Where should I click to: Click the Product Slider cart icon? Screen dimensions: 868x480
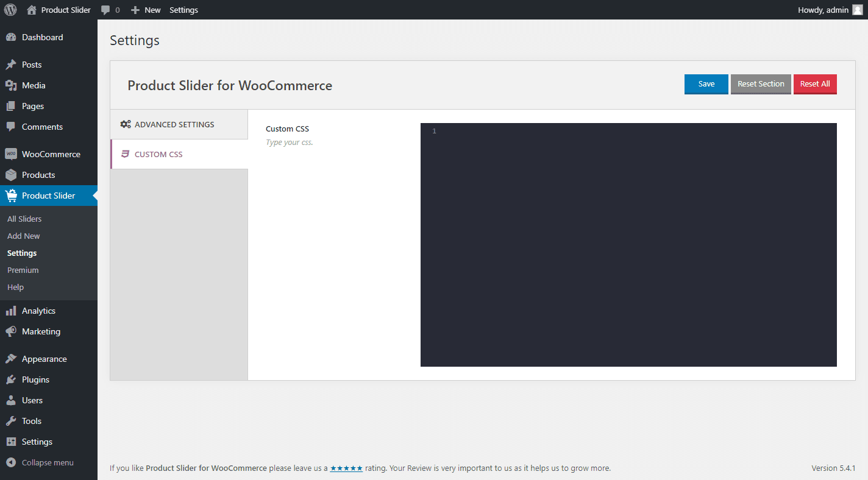11,196
